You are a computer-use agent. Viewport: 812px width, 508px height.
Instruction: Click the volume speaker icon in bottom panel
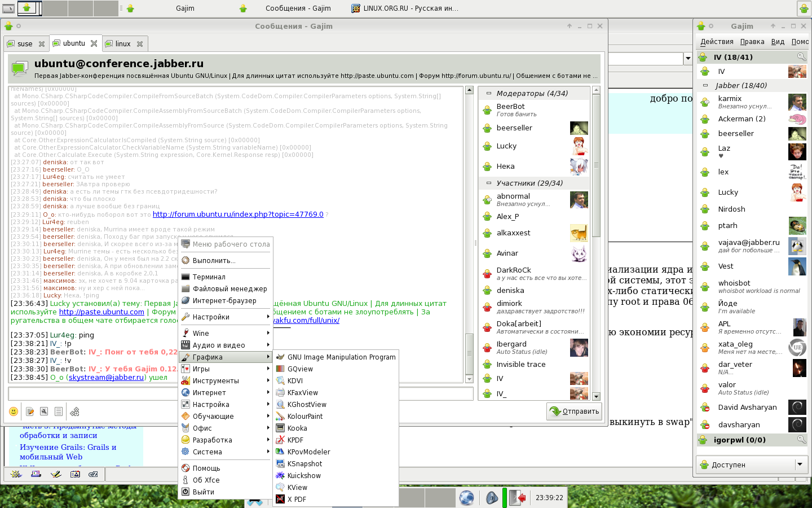(492, 497)
